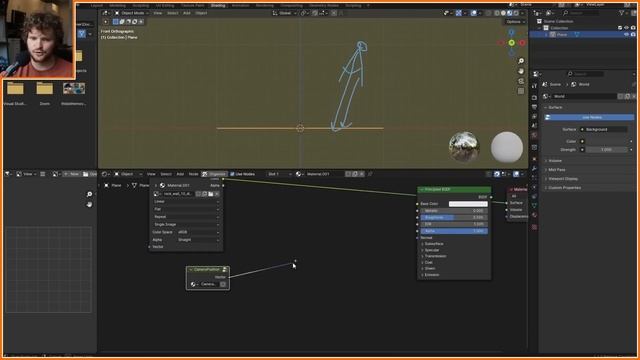Click the HDRI environment preview sphere
This screenshot has height=360, width=640.
pyautogui.click(x=464, y=147)
